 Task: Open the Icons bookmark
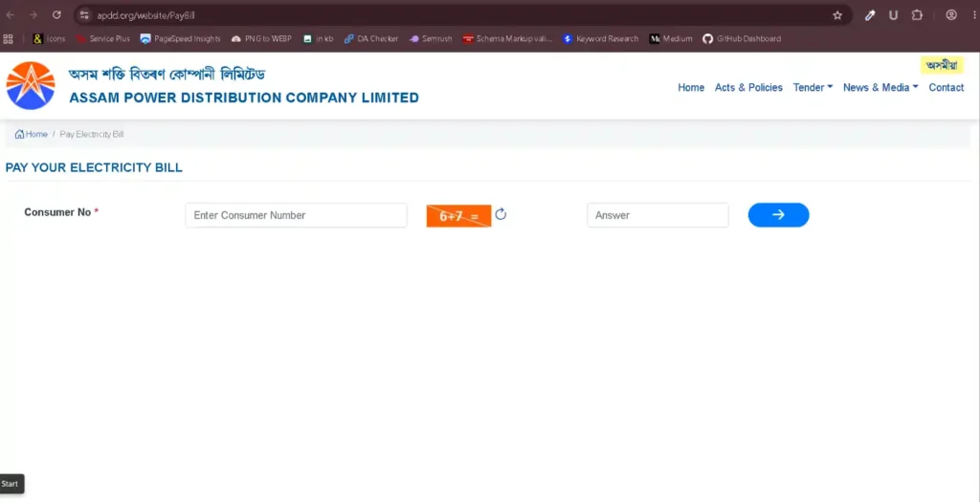coord(49,38)
